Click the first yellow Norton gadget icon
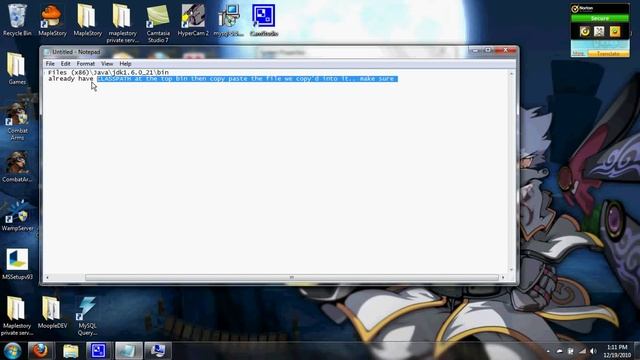 pos(584,31)
